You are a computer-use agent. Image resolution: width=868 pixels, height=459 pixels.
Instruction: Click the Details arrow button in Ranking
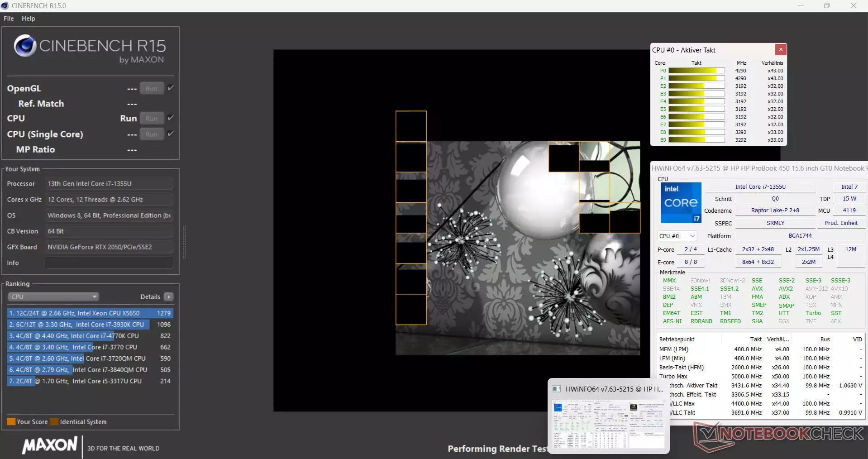(x=169, y=297)
